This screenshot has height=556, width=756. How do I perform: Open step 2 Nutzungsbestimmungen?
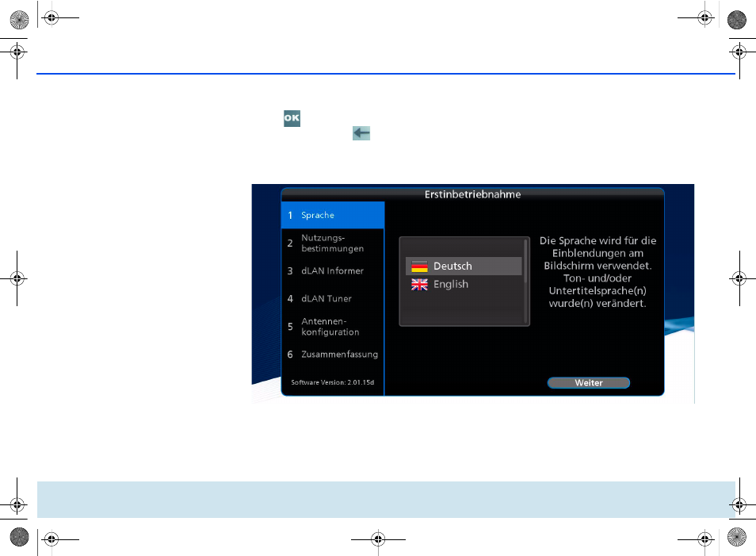coord(333,243)
